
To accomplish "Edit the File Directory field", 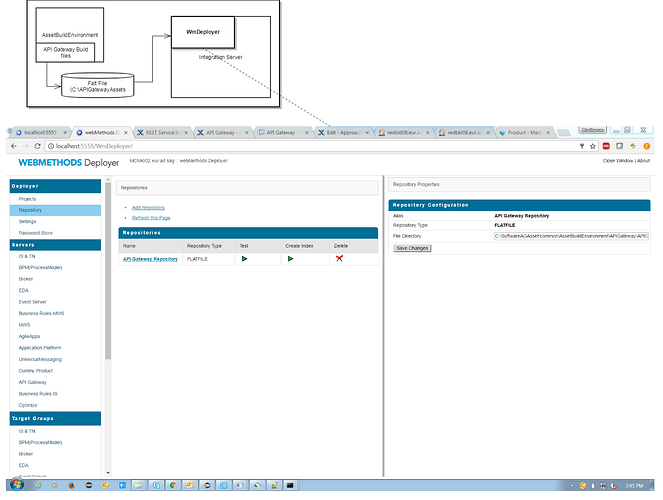I will point(571,236).
